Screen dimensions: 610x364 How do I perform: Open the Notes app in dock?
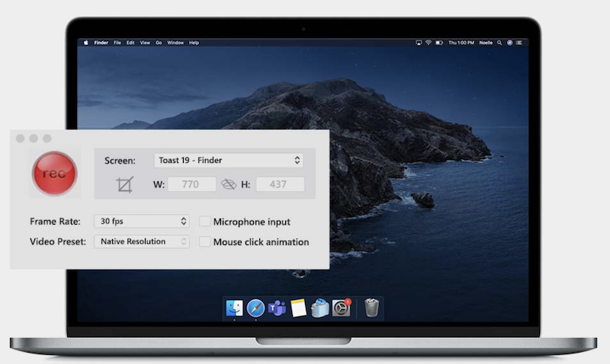coord(298,308)
